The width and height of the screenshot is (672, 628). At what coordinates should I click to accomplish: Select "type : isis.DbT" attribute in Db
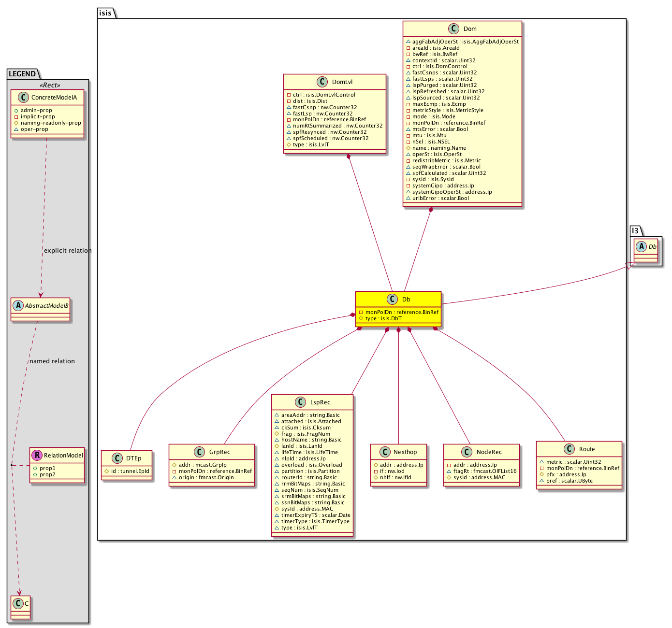383,319
